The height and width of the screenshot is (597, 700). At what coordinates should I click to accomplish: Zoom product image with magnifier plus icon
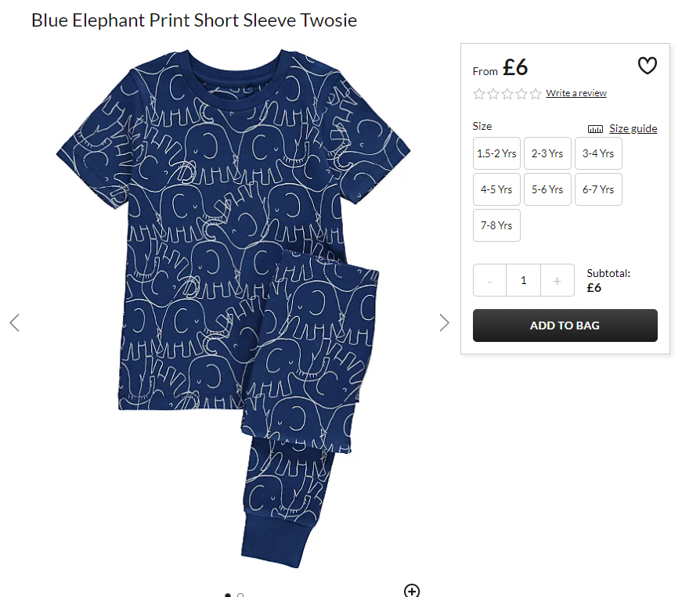coord(412,591)
